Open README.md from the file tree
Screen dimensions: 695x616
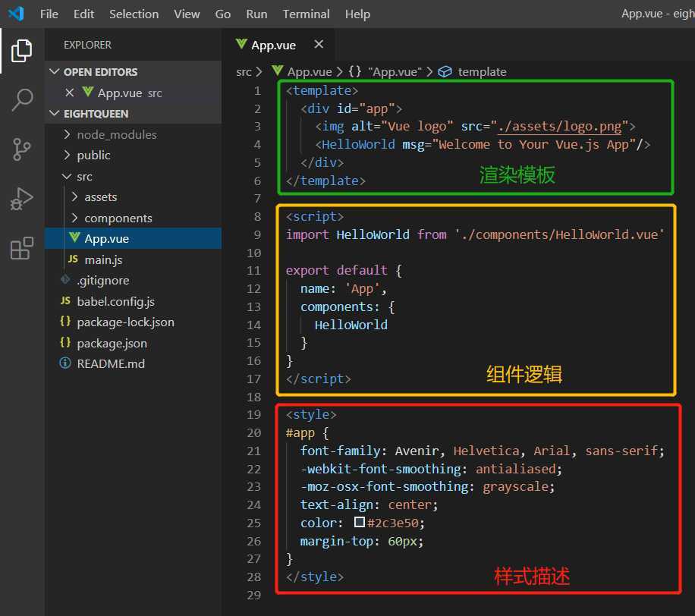133,363
